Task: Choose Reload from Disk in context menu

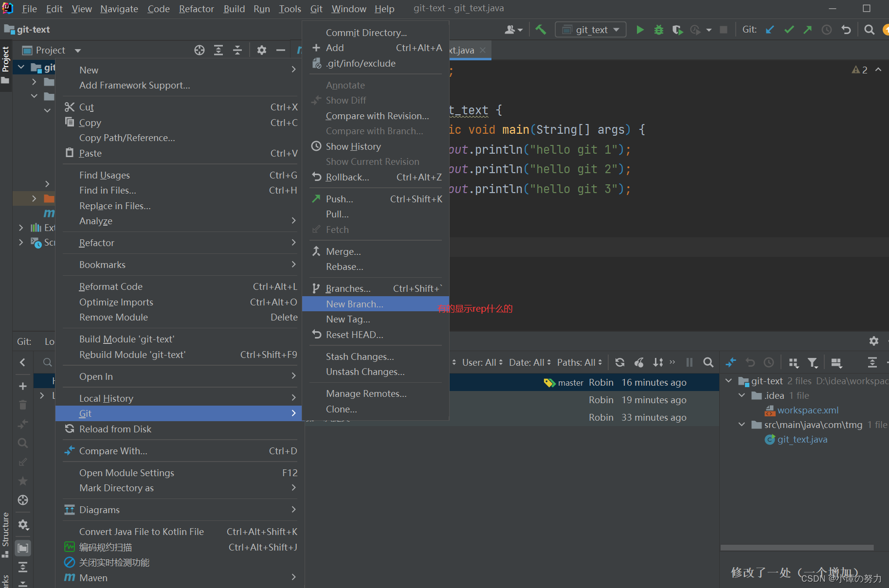Action: (x=179, y=429)
